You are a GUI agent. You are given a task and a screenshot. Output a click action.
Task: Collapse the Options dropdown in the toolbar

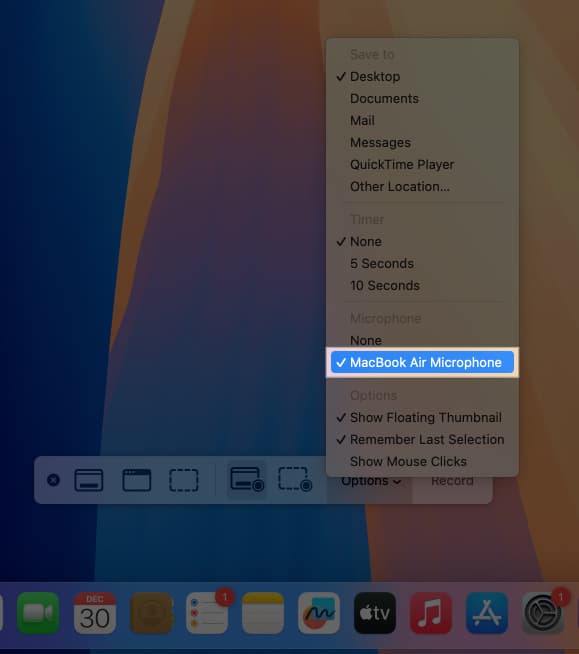371,481
